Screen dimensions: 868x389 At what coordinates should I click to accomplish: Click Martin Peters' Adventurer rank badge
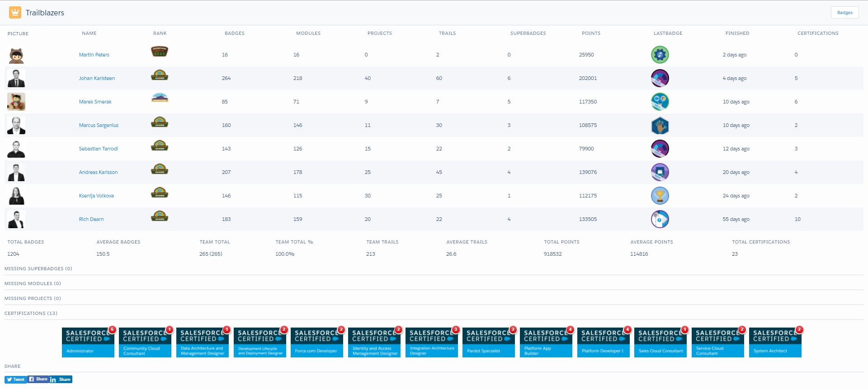click(160, 52)
